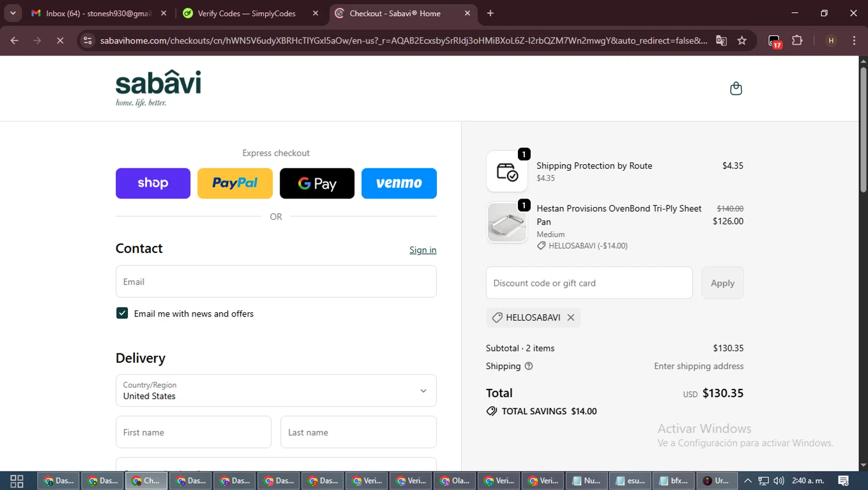Click the translate page icon
This screenshot has height=490, width=868.
click(x=721, y=40)
